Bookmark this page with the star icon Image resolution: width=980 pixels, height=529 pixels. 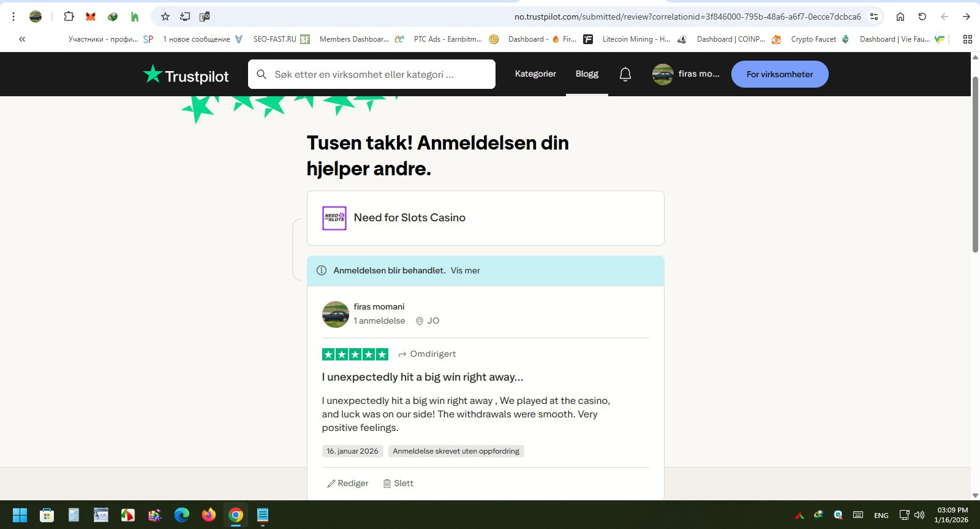coord(165,17)
